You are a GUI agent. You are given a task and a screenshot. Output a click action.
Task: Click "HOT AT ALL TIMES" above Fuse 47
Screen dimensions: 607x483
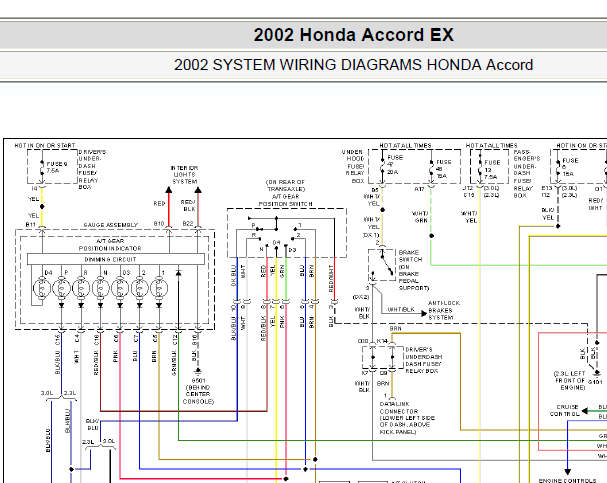pos(405,146)
